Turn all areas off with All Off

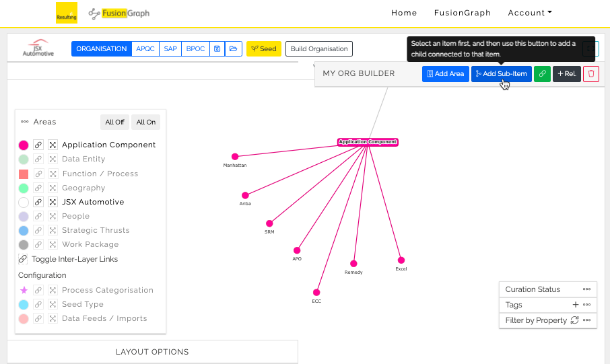click(x=114, y=122)
